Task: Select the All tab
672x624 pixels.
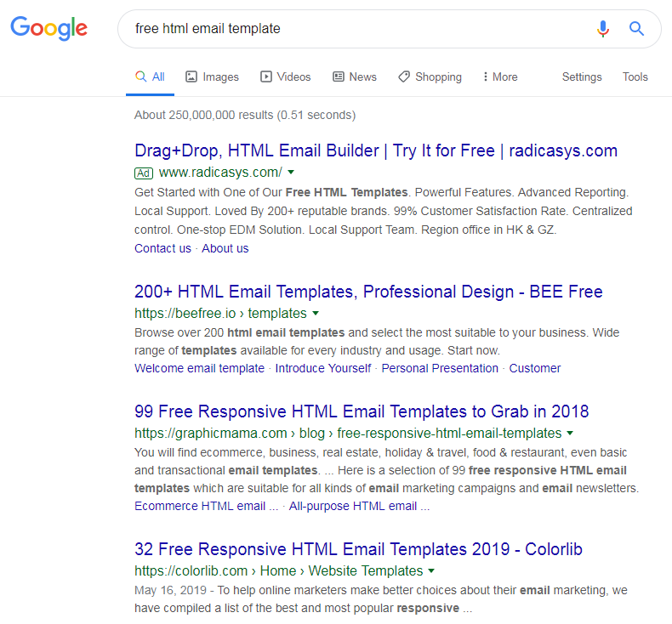Action: point(150,77)
